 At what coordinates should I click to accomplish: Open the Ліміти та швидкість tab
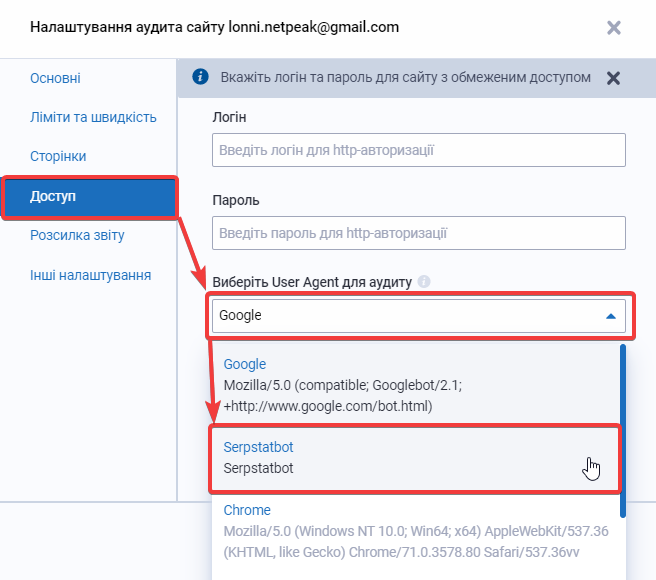(93, 117)
